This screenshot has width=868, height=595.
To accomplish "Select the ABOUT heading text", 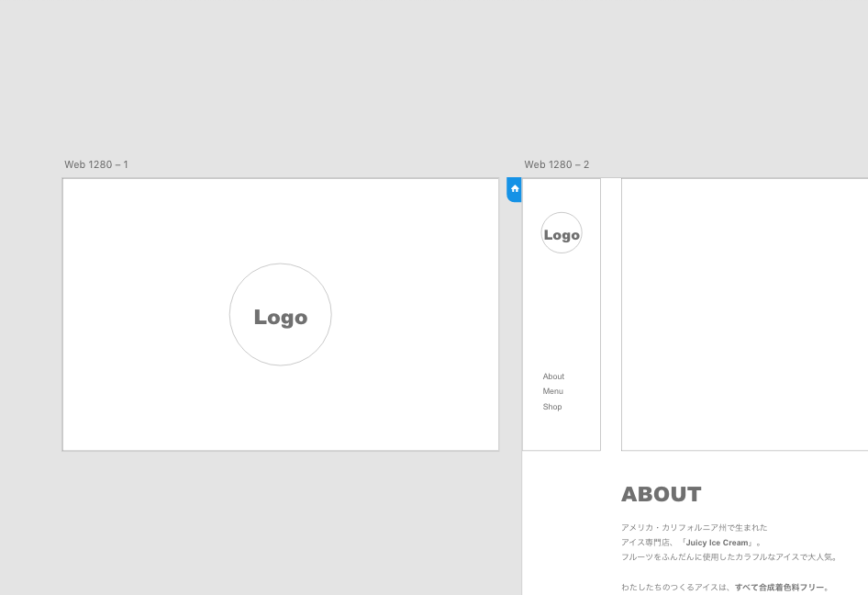I will tap(662, 494).
